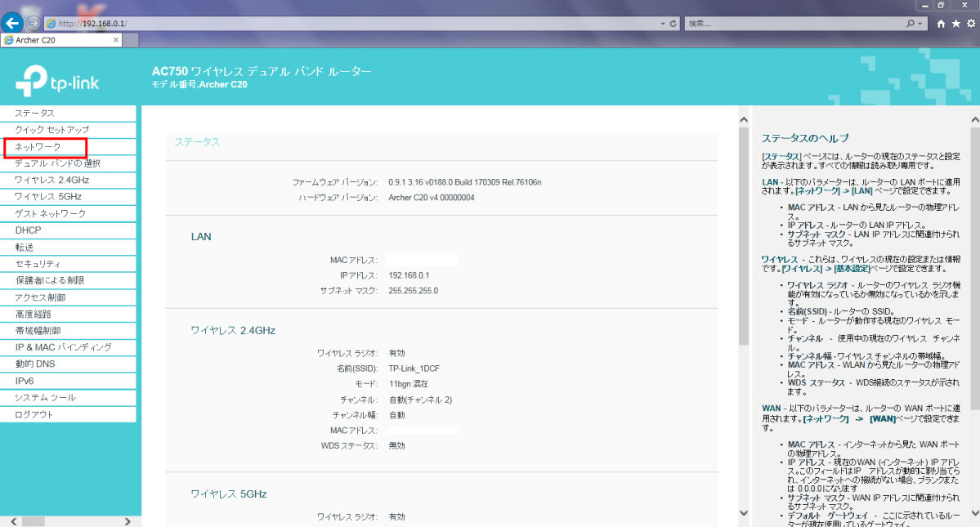This screenshot has height=527, width=980.
Task: Open the browser home icon
Action: click(942, 24)
